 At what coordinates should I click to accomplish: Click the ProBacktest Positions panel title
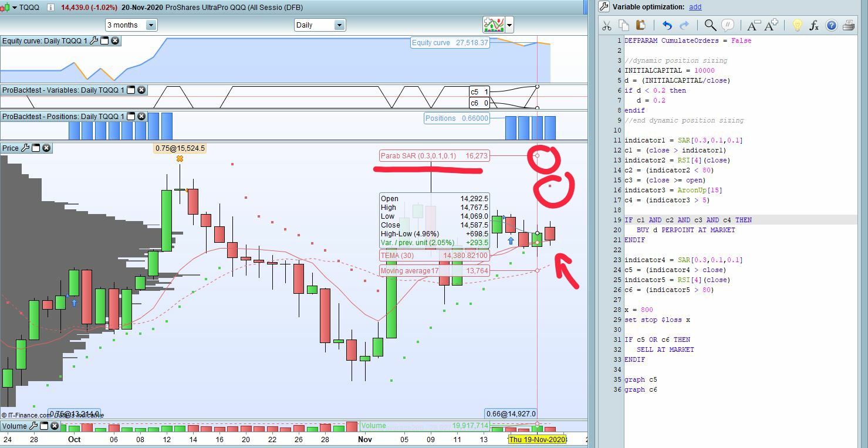(63, 116)
